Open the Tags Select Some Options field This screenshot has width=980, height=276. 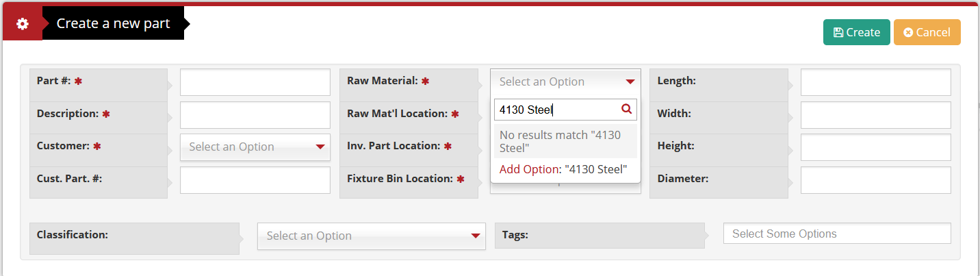(837, 234)
